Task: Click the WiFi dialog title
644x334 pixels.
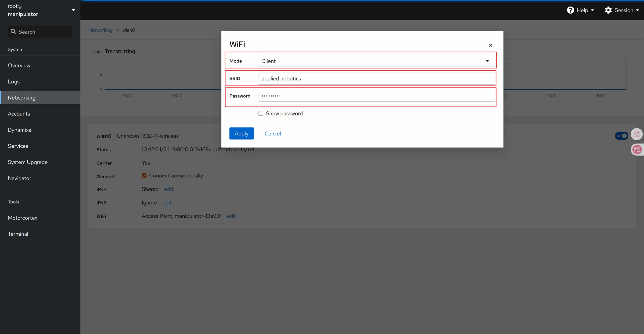Action: click(x=237, y=44)
